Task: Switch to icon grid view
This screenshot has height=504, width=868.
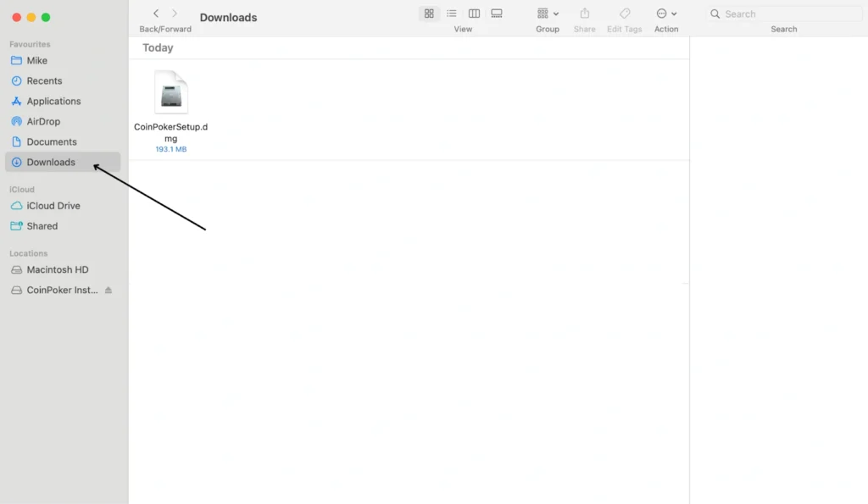Action: [429, 14]
